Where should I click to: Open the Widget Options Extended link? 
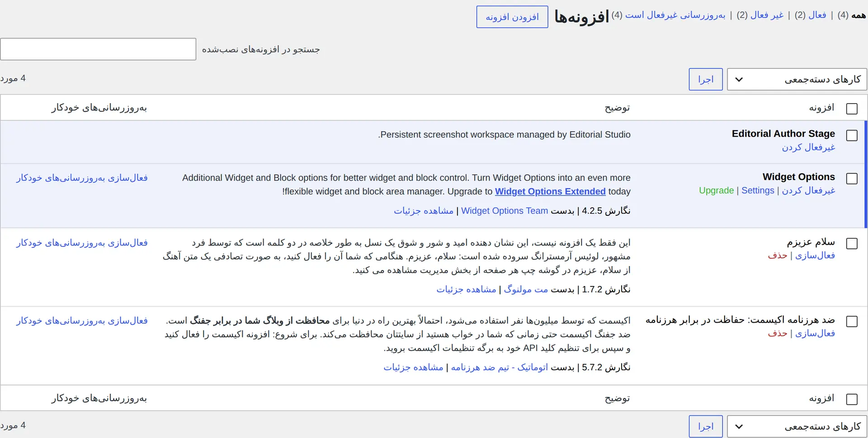click(x=550, y=191)
